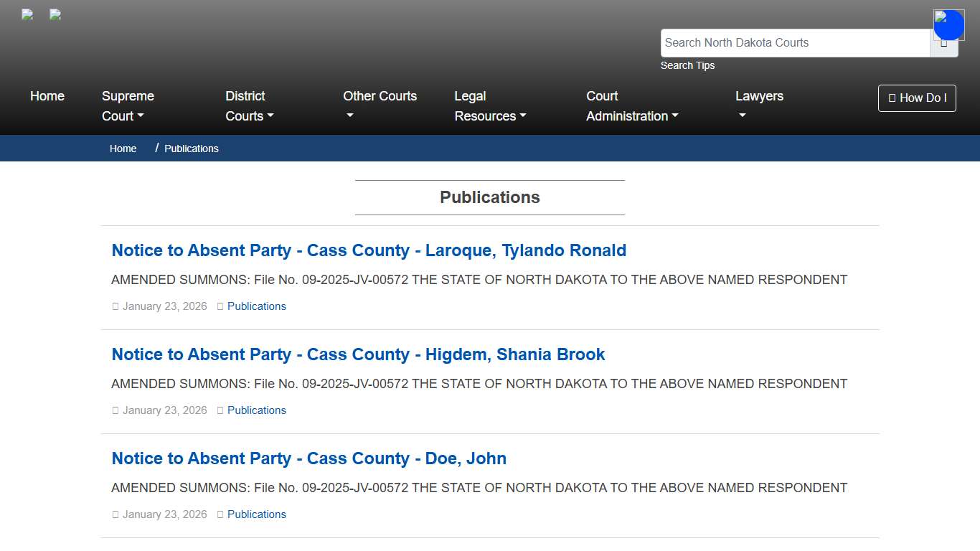Click the tag icon before Doe's Publications link
The height and width of the screenshot is (551, 980).
click(220, 514)
